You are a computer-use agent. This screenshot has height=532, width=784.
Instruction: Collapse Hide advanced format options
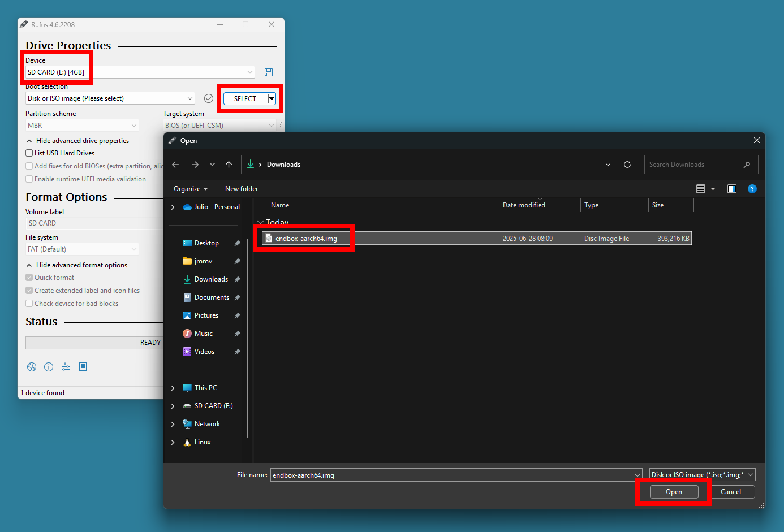(x=76, y=265)
